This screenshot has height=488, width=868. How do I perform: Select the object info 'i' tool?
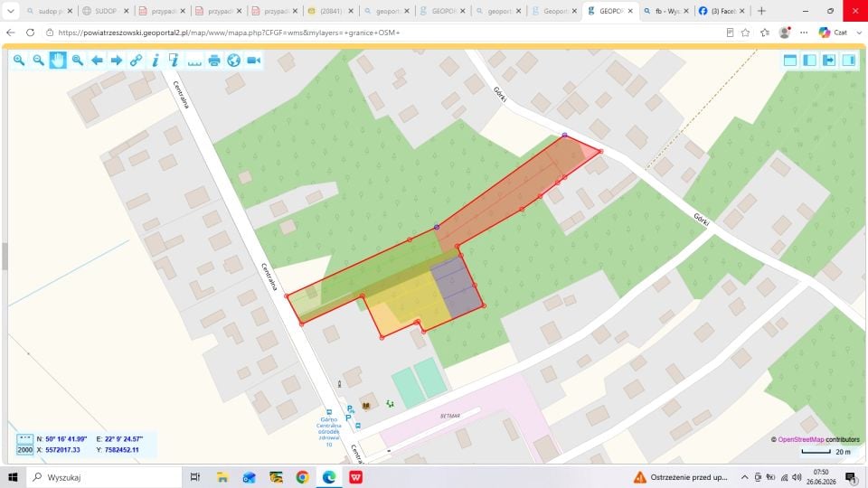(156, 60)
